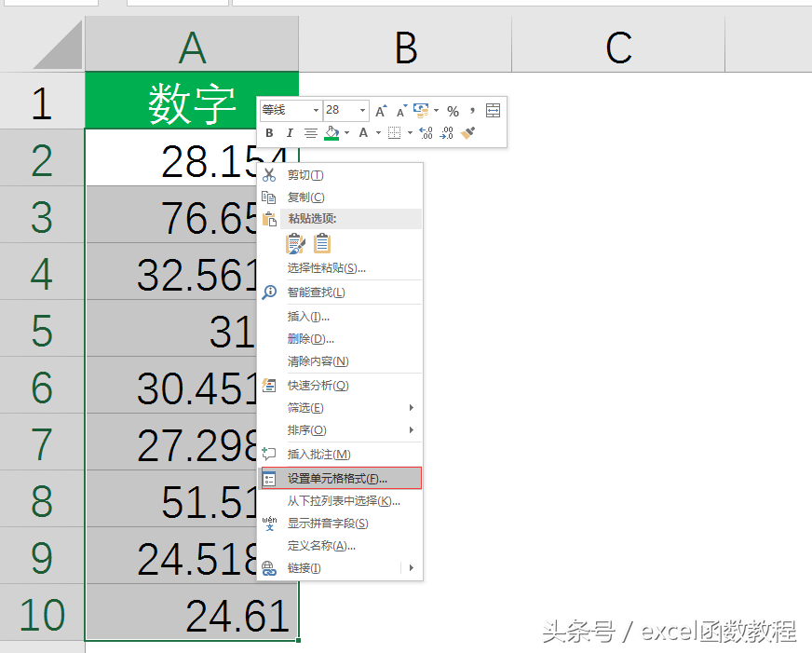Select 插入批注(M) insert comment
Image resolution: width=812 pixels, height=653 pixels.
click(340, 455)
